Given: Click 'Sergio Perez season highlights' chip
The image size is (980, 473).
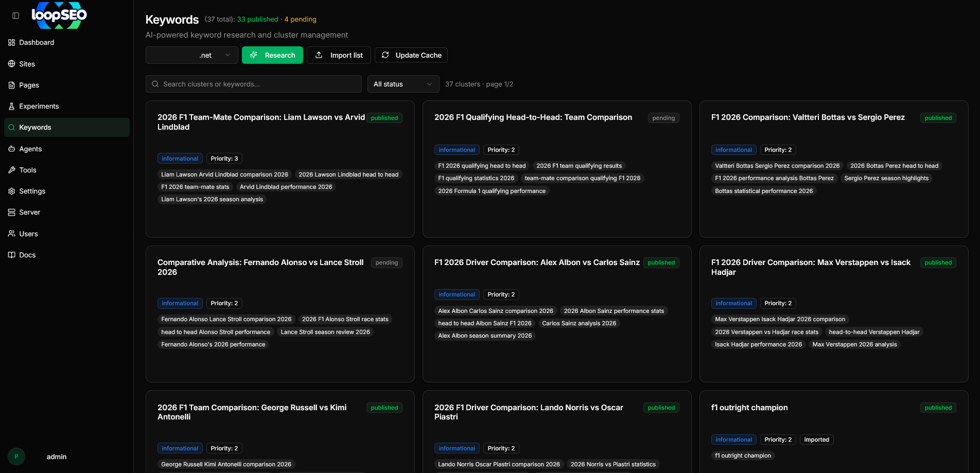Looking at the screenshot, I should pyautogui.click(x=886, y=178).
